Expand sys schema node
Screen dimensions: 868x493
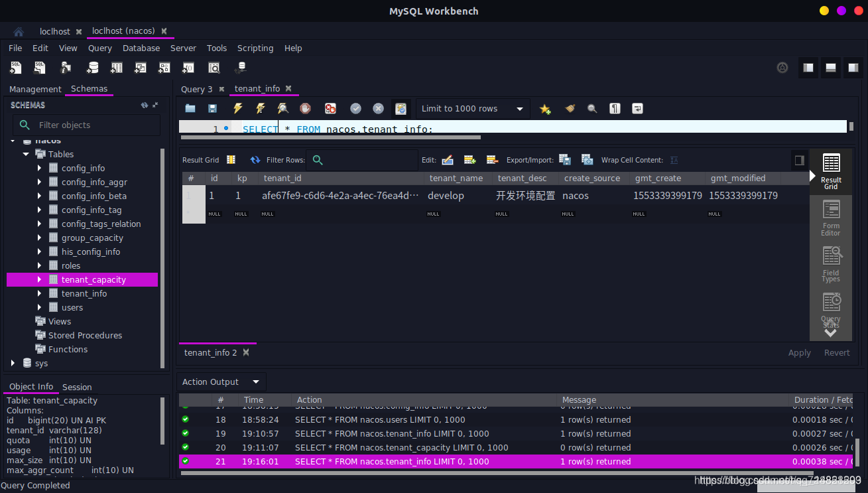point(13,363)
